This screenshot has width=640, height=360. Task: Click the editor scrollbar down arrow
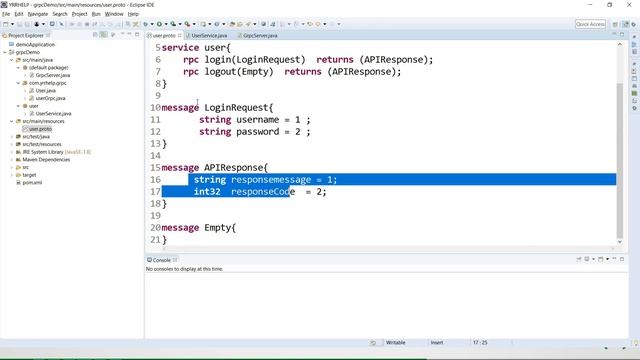(620, 242)
